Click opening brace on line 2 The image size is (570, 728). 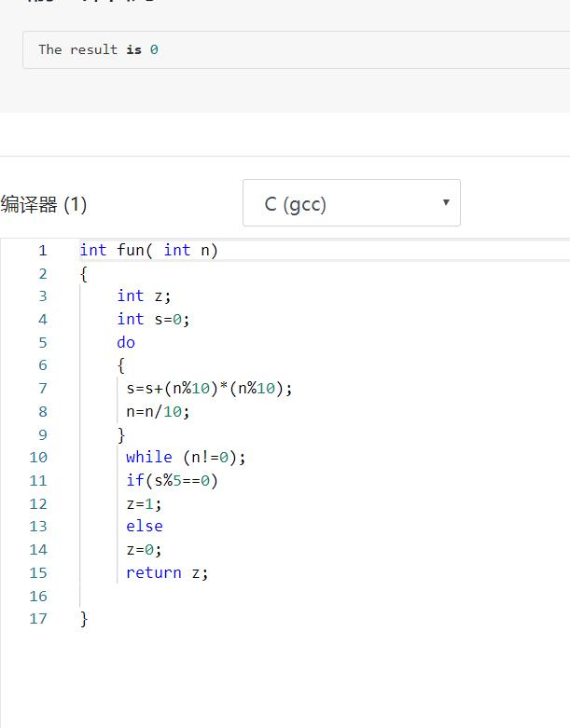click(x=84, y=273)
